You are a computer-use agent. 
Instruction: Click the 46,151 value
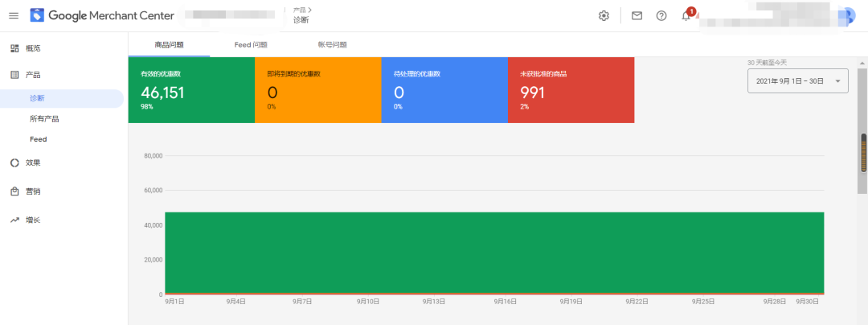162,93
